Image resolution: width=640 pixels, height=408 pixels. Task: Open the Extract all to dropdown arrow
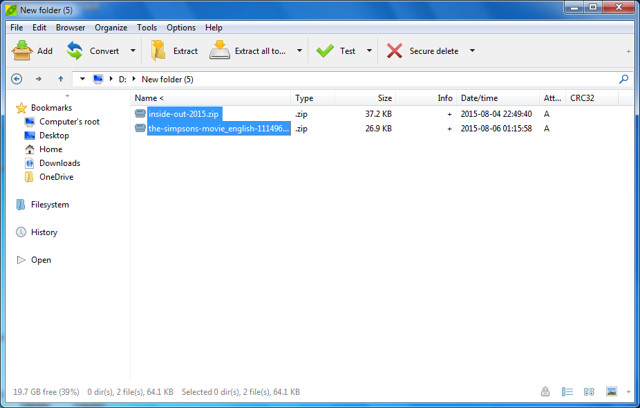299,51
